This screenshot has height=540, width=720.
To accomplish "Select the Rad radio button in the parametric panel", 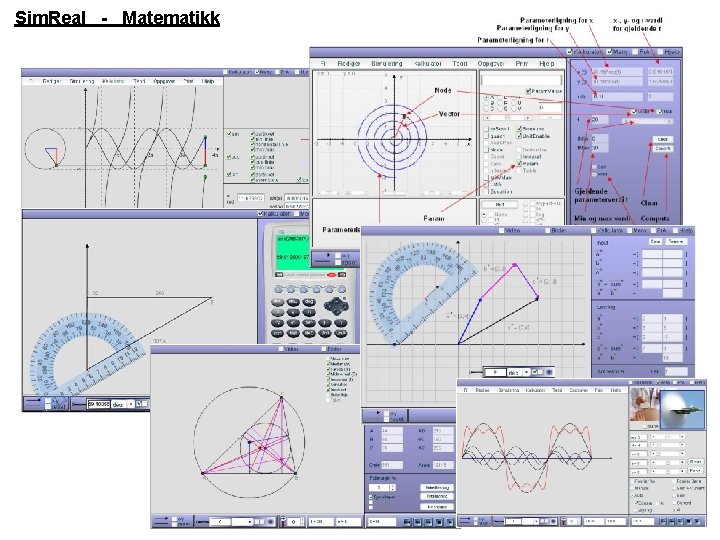I will point(595,174).
